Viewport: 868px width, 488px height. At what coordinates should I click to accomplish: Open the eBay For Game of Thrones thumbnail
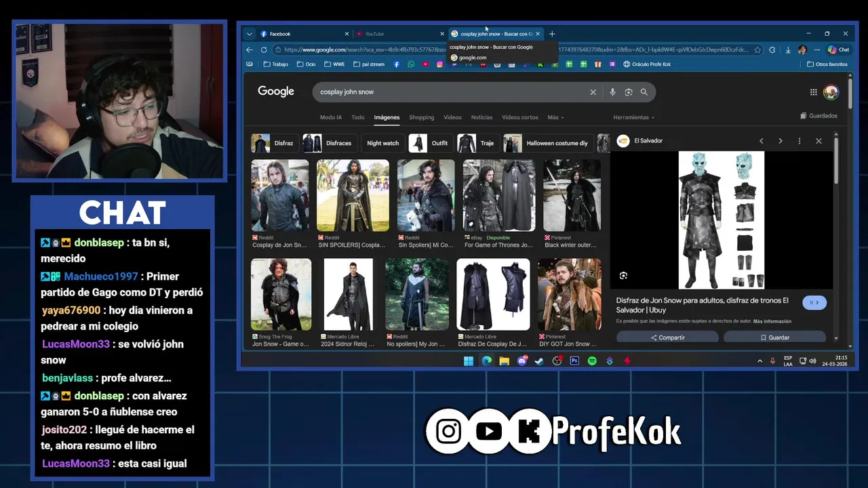click(499, 195)
